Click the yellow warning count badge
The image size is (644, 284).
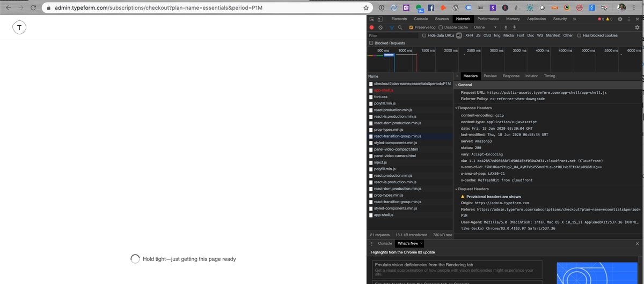(x=610, y=19)
